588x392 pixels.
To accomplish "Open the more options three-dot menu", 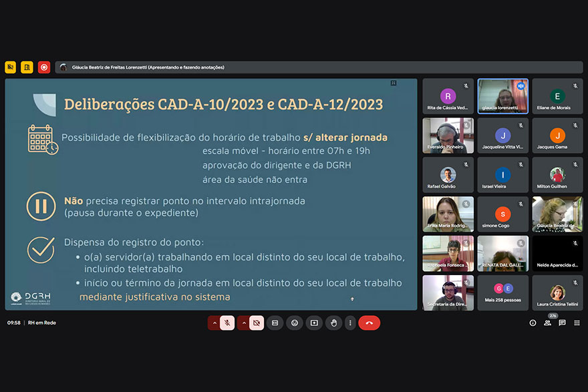I will point(350,323).
